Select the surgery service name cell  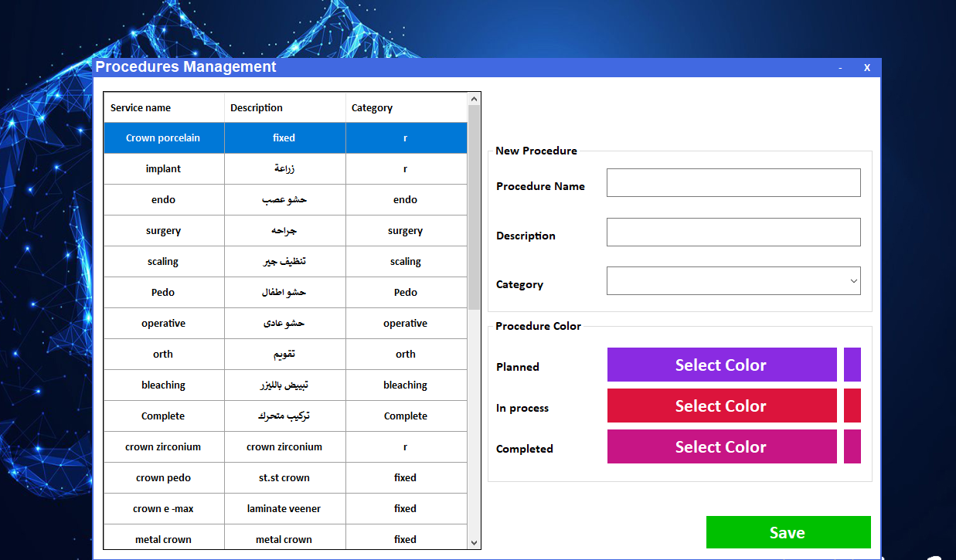point(164,231)
